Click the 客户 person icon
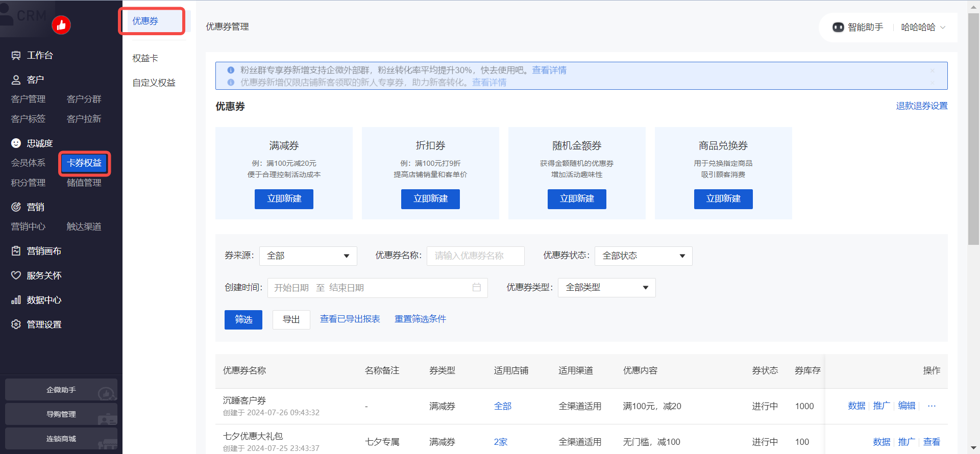The height and width of the screenshot is (454, 980). pos(16,80)
